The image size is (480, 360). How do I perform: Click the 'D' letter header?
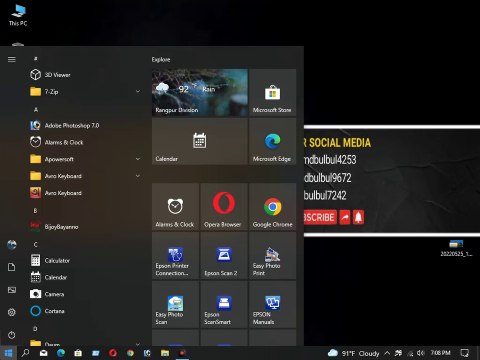[35, 329]
